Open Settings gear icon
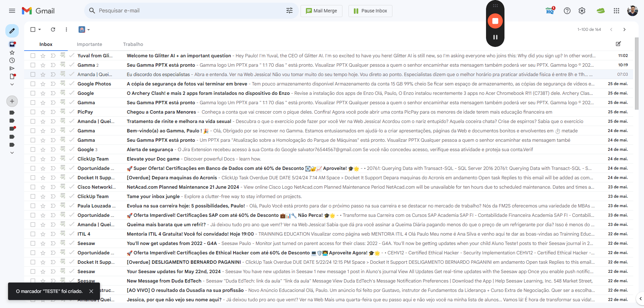 tap(582, 11)
